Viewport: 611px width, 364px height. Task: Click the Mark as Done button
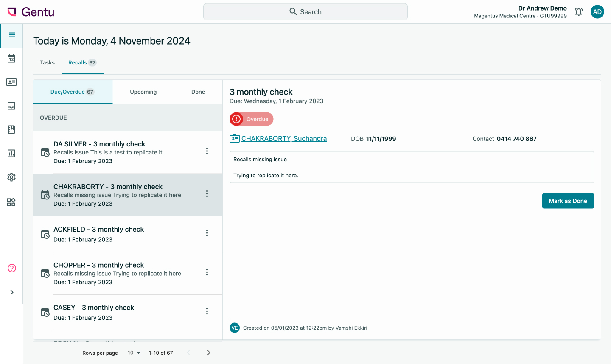[568, 201]
